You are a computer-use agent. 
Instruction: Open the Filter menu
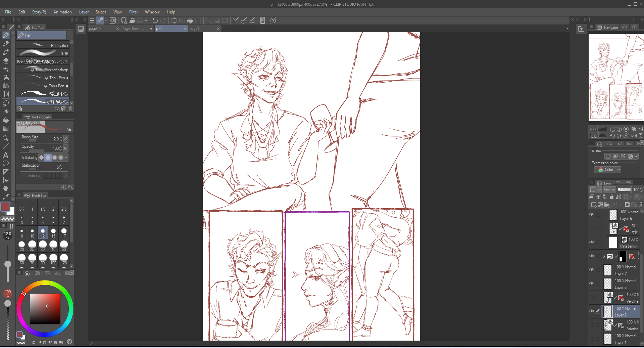(x=133, y=12)
